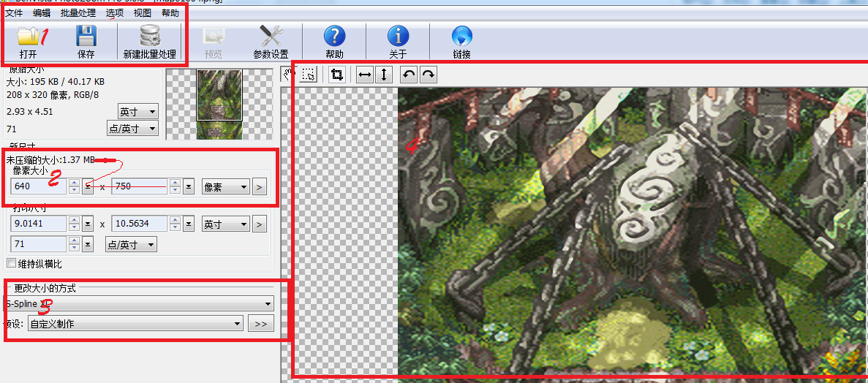Select the rectangular selection tool
Viewport: 868px width, 383px height.
(x=309, y=75)
